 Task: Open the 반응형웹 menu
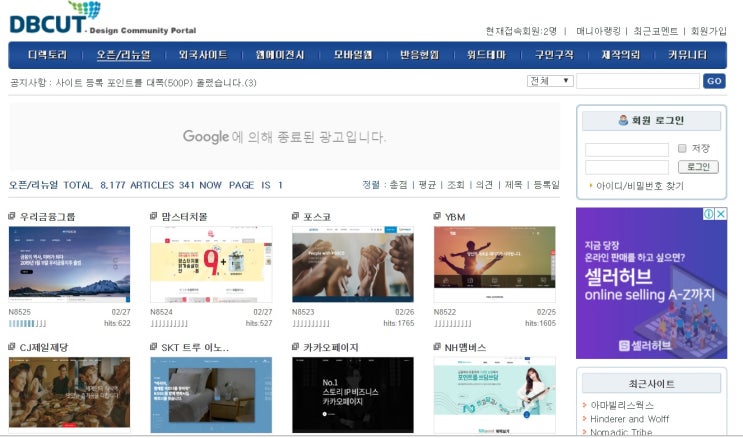(419, 55)
